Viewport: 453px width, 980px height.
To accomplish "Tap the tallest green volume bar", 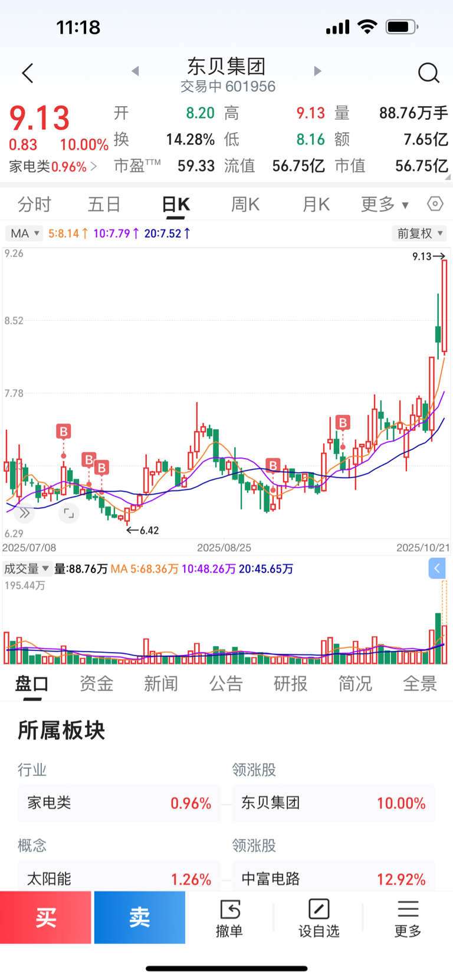I will 438,639.
